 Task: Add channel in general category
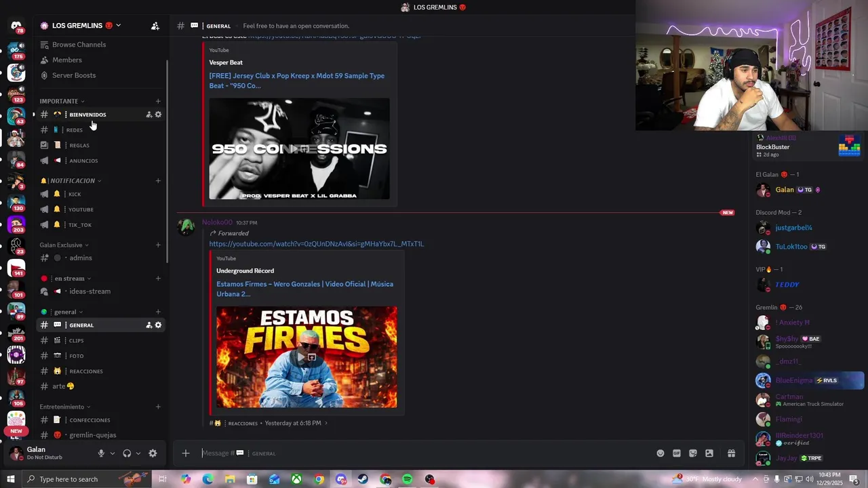pyautogui.click(x=158, y=312)
